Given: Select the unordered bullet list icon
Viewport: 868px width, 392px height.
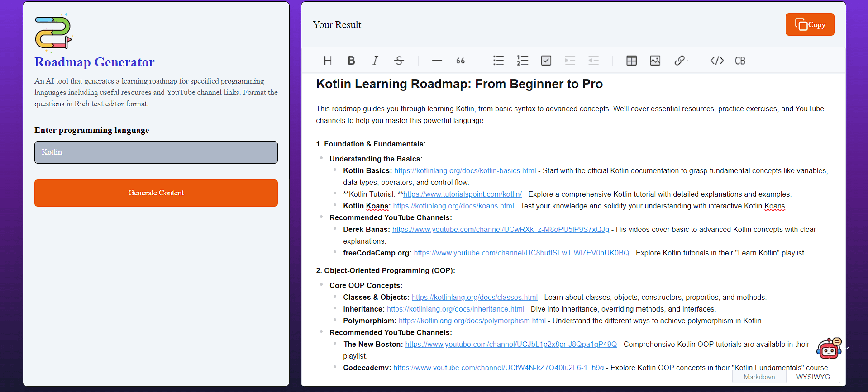Looking at the screenshot, I should [498, 61].
